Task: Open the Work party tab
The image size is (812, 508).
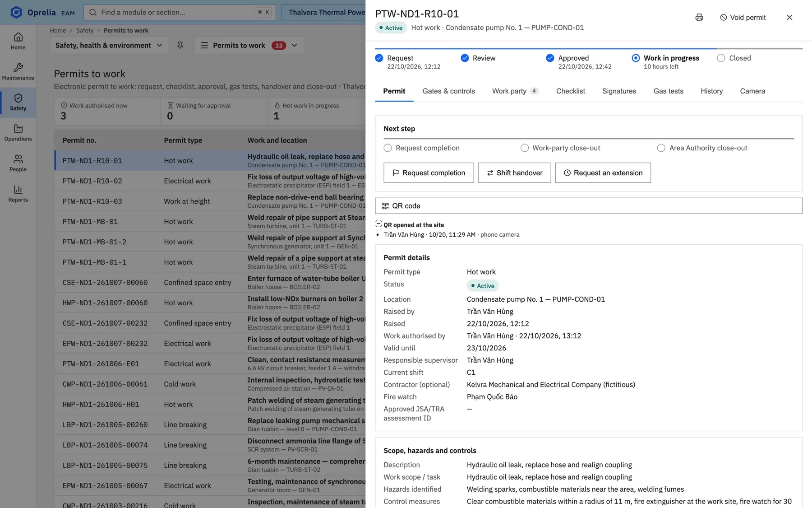Action: point(515,91)
